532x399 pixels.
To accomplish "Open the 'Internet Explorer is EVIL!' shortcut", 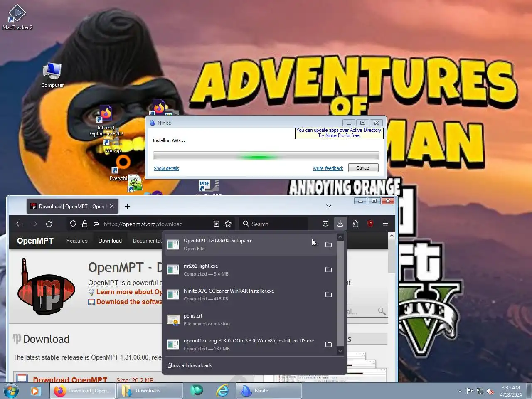I will 106,121.
